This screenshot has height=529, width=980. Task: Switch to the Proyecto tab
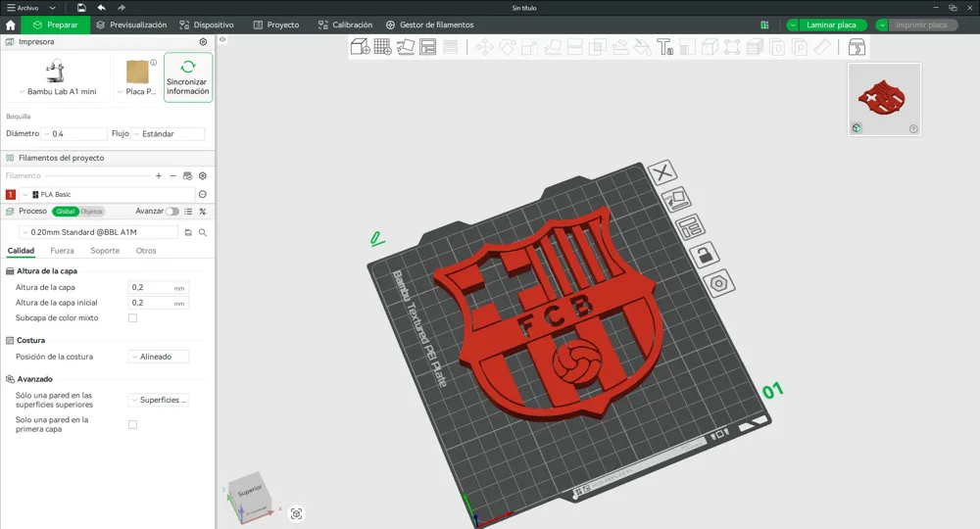point(276,25)
